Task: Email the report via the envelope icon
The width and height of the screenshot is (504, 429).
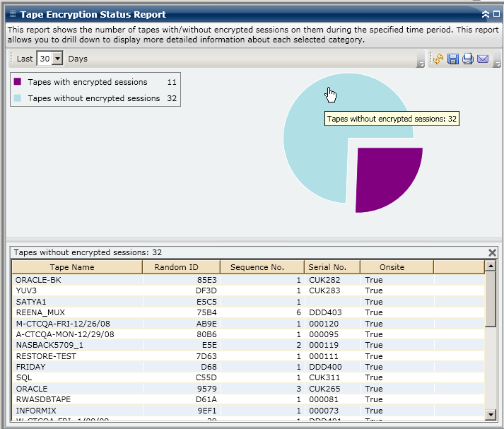Action: click(483, 59)
